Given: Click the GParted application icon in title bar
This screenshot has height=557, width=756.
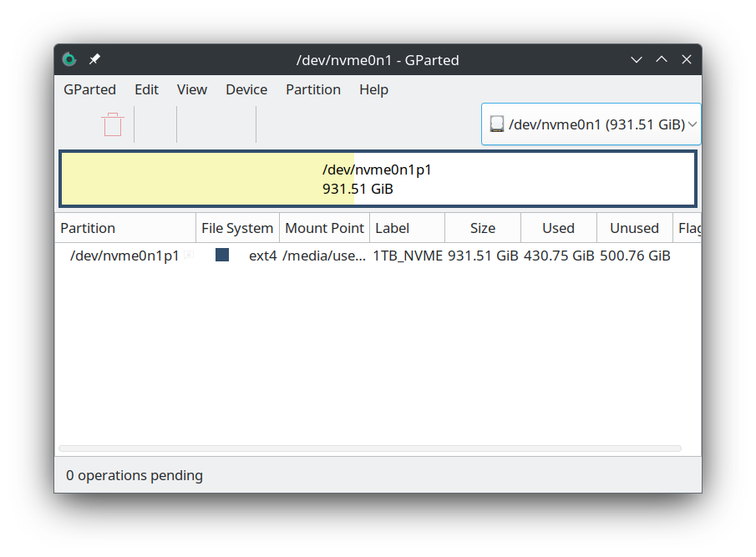Looking at the screenshot, I should (69, 59).
